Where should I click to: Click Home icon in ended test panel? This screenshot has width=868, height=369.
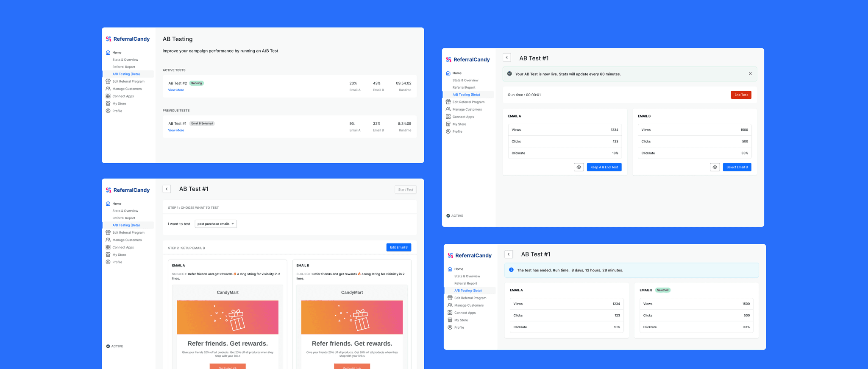pos(450,269)
